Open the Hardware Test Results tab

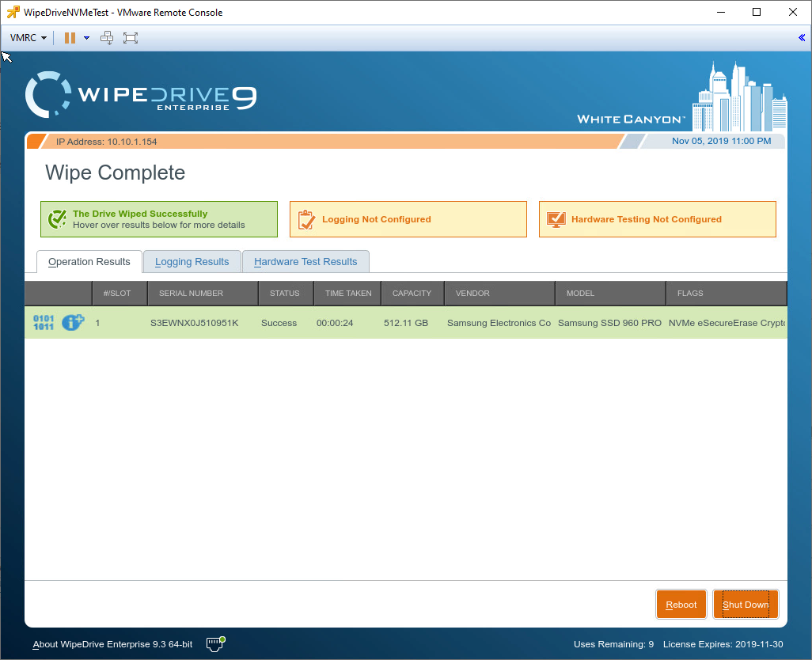point(305,261)
